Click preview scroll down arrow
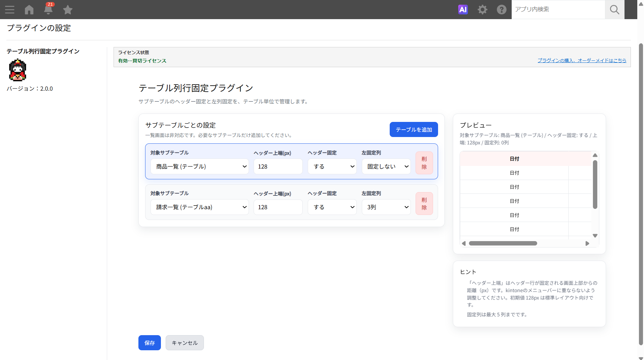Image resolution: width=644 pixels, height=360 pixels. (595, 236)
